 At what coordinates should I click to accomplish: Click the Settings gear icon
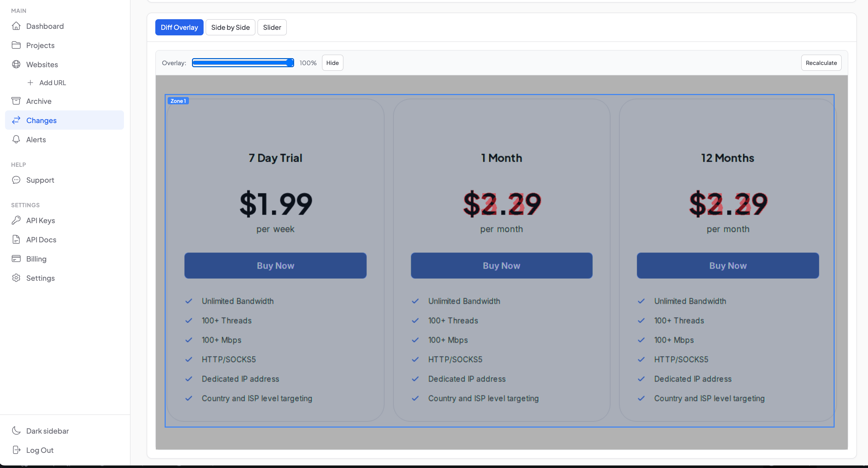[16, 278]
